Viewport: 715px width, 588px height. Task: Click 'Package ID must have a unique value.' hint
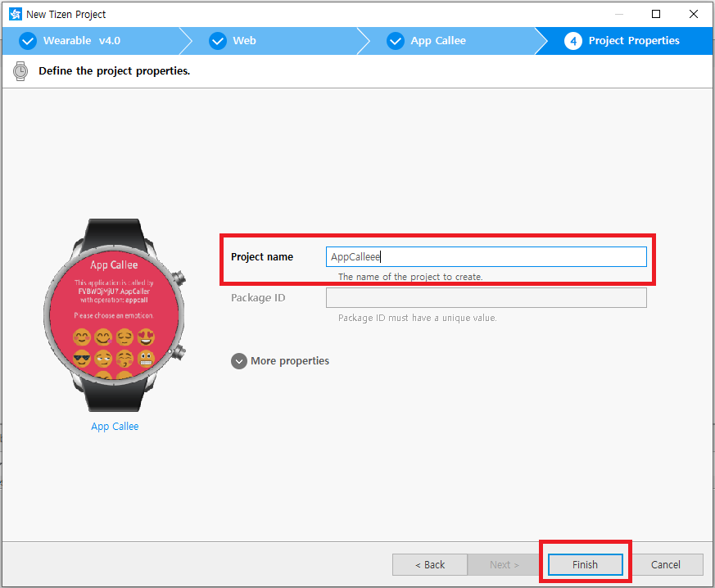417,318
